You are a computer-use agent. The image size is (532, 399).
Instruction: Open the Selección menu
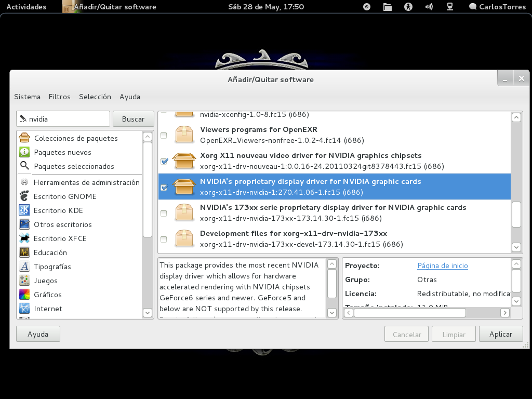click(x=95, y=97)
